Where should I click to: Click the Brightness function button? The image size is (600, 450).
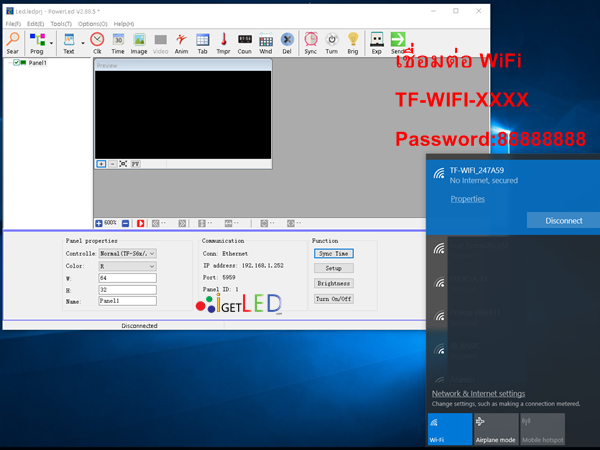point(334,283)
